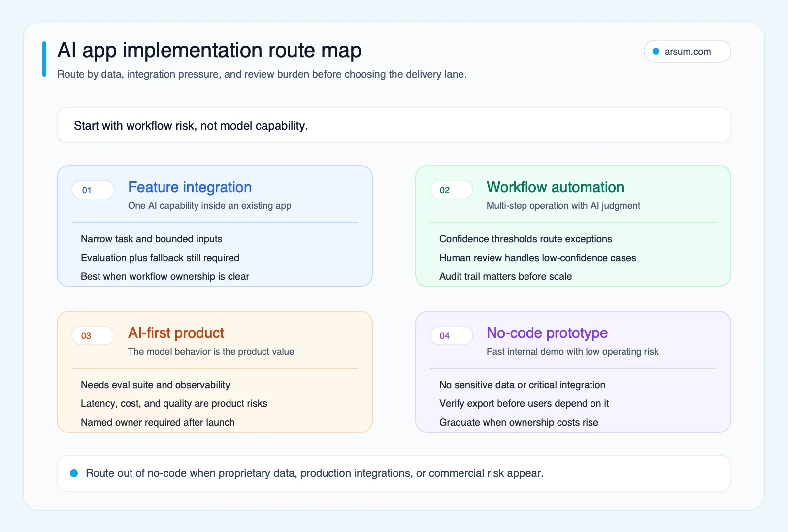
Task: Click the arsum.com badge
Action: (687, 51)
